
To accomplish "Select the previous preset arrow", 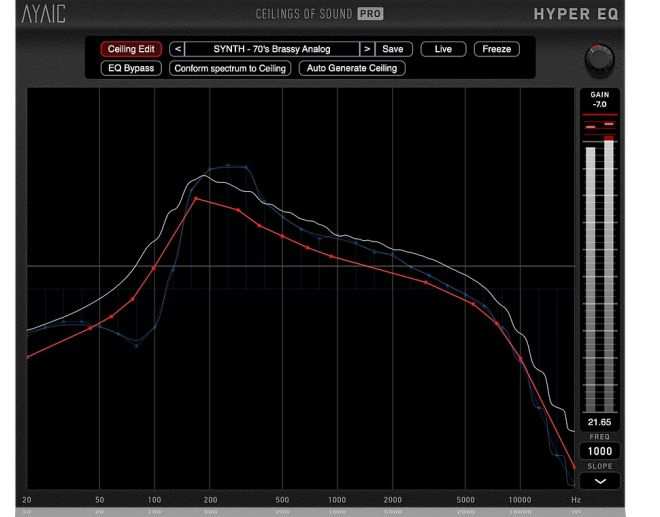I will coord(177,49).
